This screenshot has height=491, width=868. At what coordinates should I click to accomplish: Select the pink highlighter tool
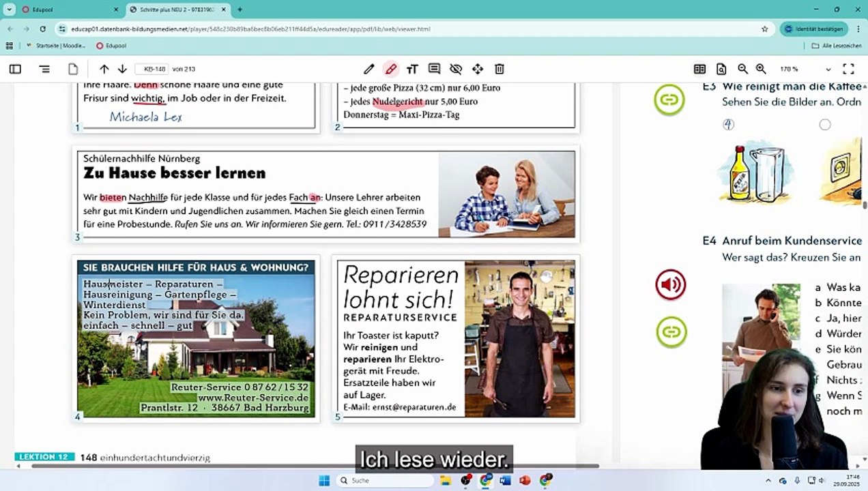click(x=390, y=69)
